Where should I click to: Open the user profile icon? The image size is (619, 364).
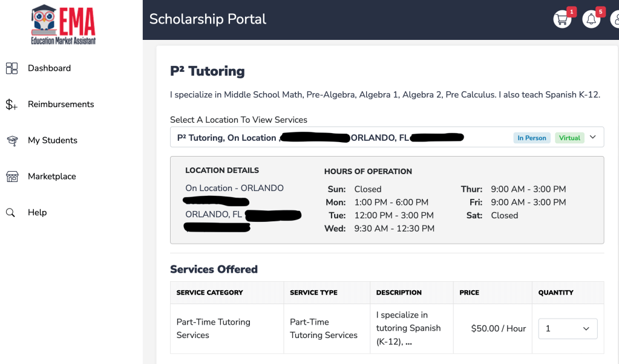615,19
